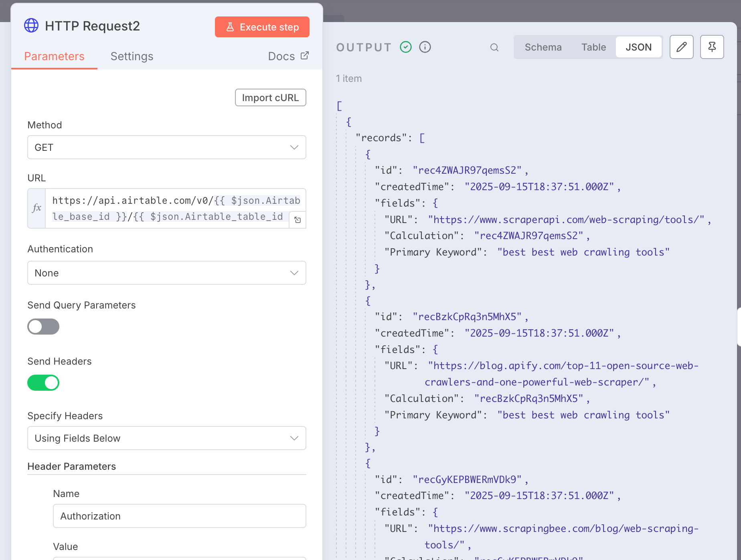
Task: Disable the Send Headers toggle
Action: point(43,383)
